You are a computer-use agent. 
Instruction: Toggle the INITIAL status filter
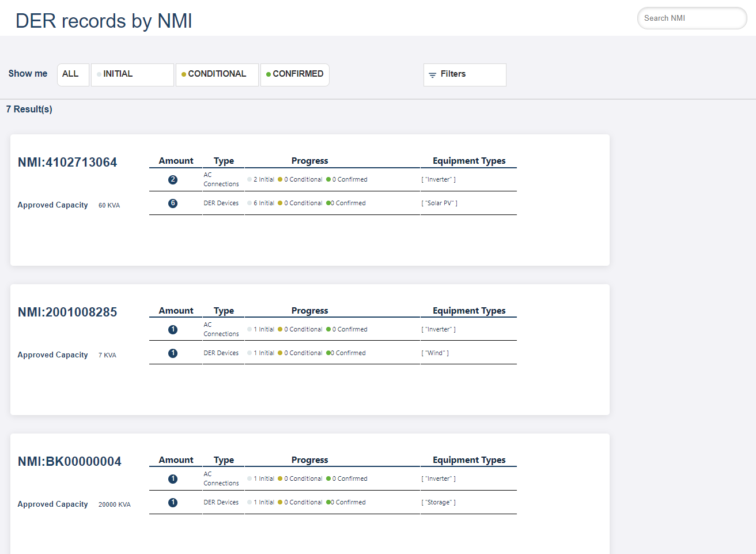tap(133, 75)
